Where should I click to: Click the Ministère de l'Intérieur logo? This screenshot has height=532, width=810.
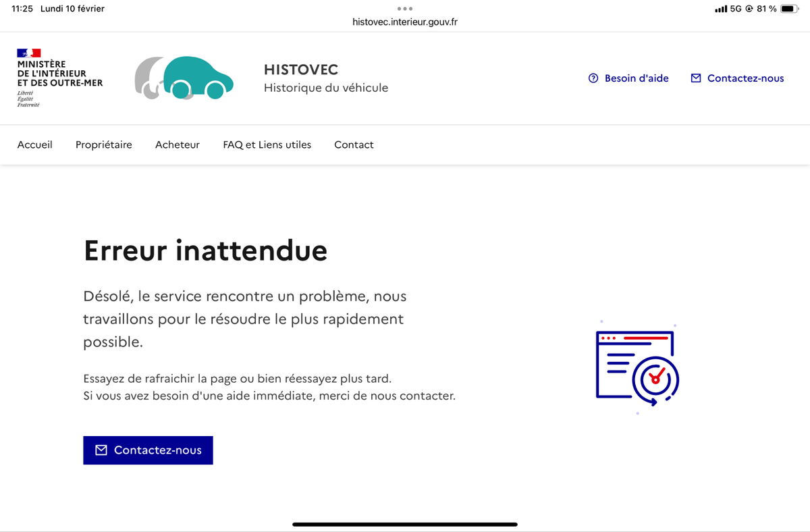[59, 78]
